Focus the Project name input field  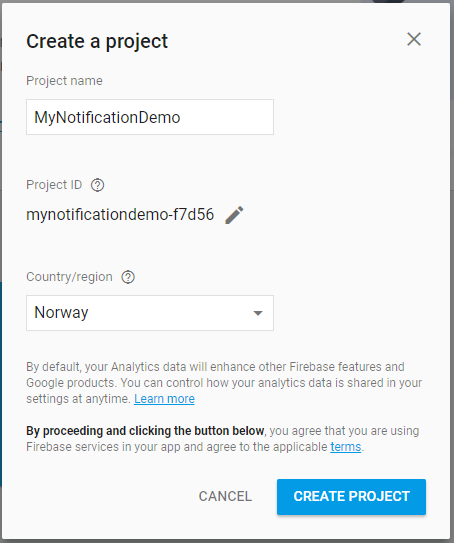point(150,117)
